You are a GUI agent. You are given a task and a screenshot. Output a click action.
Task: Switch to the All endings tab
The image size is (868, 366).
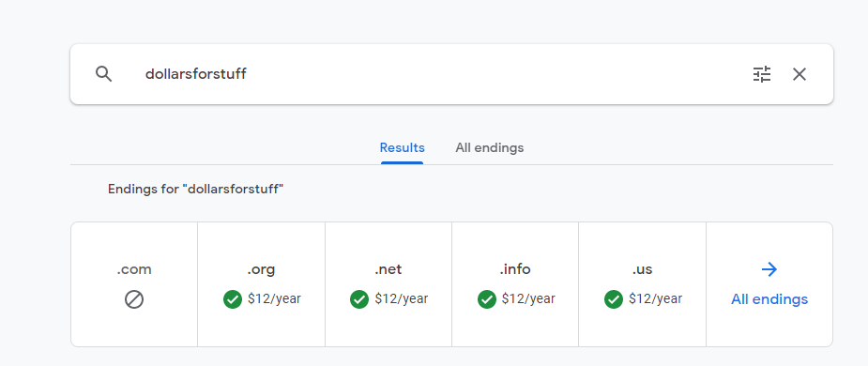pos(489,148)
